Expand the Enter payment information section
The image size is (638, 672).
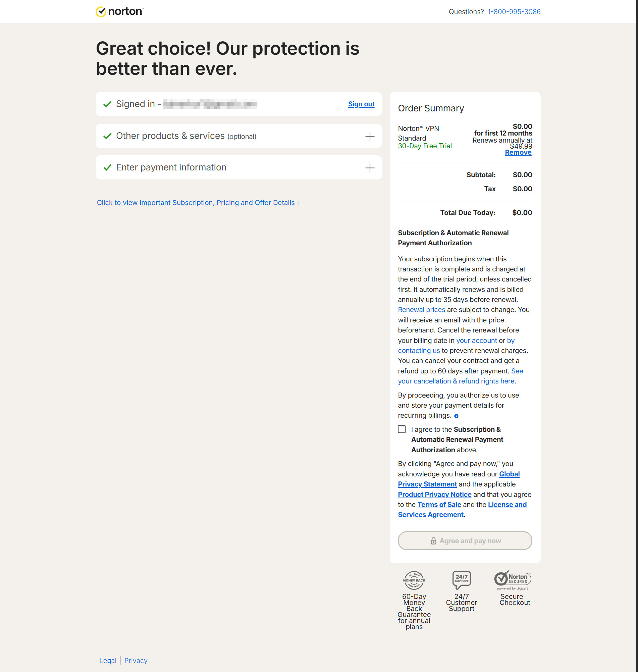(370, 168)
